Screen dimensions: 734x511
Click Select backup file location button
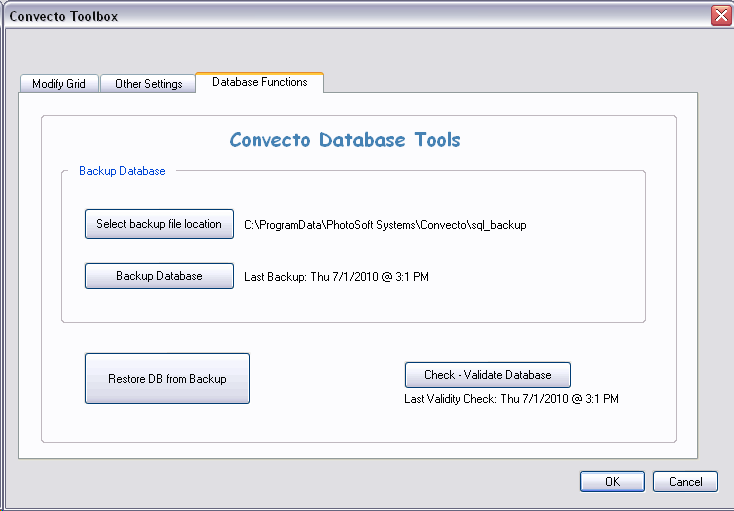coord(159,224)
